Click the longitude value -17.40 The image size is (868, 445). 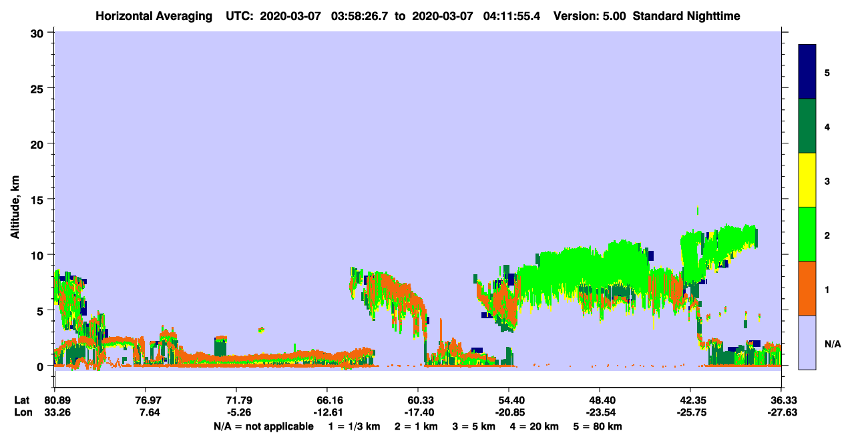coord(418,413)
